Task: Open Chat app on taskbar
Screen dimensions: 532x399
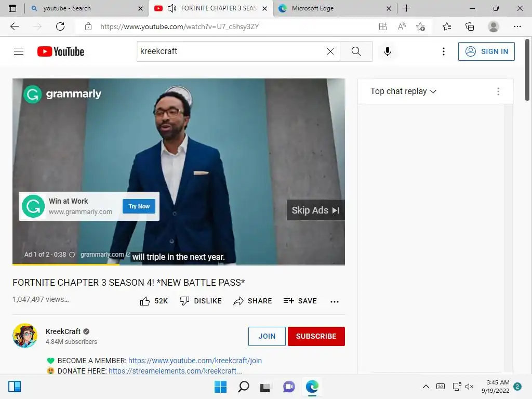Action: pyautogui.click(x=289, y=387)
